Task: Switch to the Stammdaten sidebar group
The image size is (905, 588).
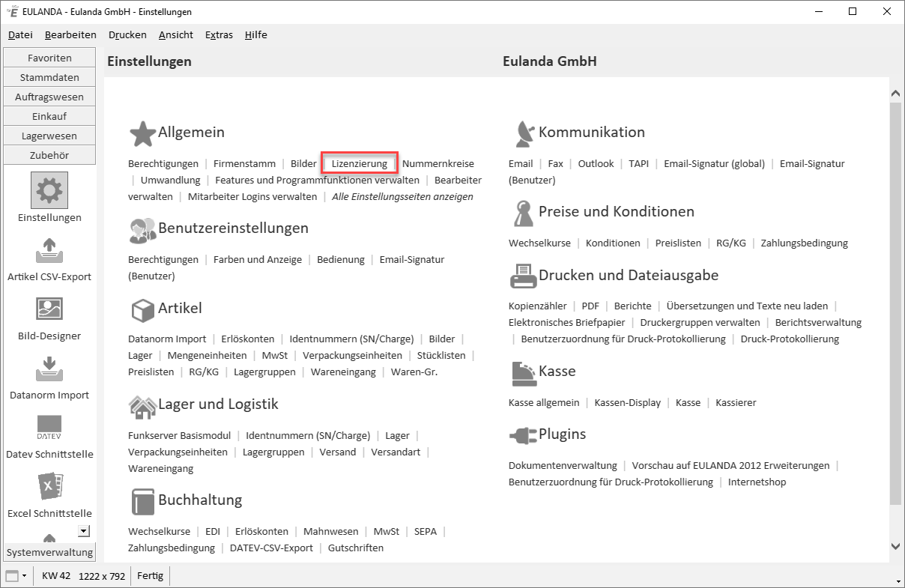Action: pyautogui.click(x=49, y=77)
